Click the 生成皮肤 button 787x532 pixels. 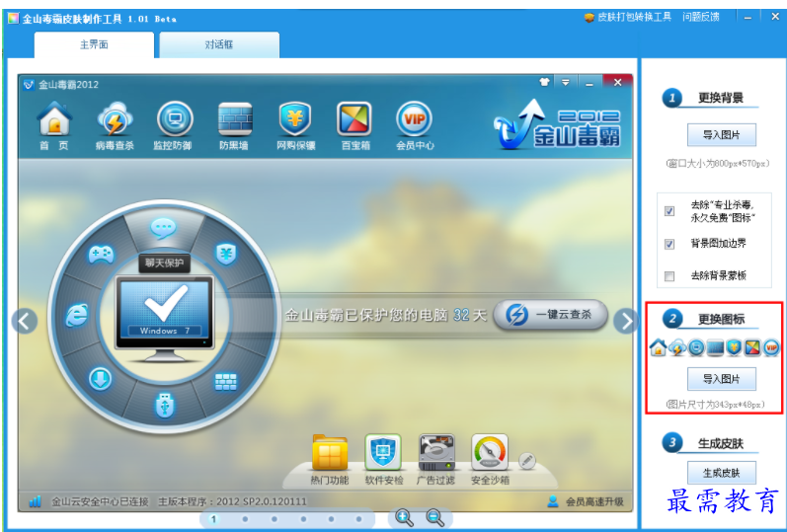pos(722,473)
